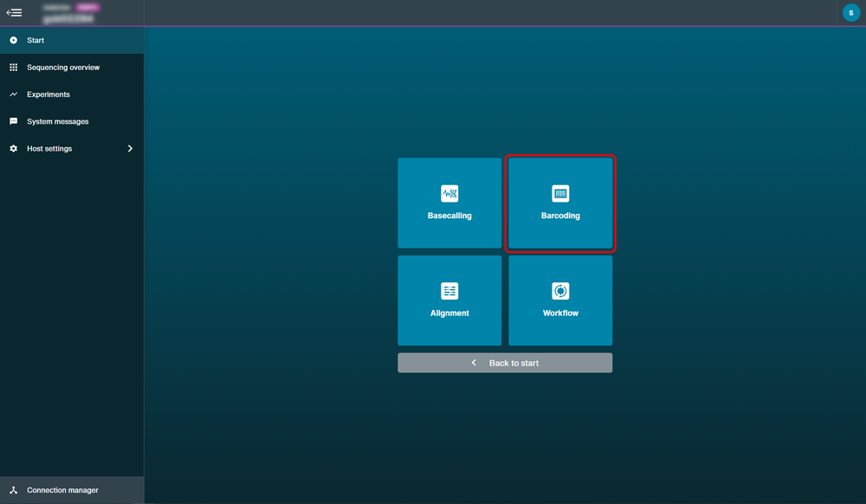Click the Start play icon in the sidebar
The height and width of the screenshot is (504, 866).
13,41
